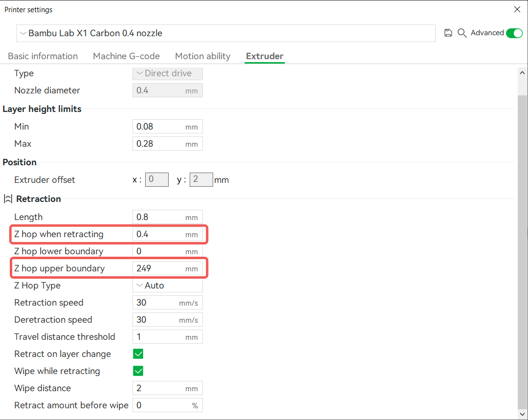Click the Wipe distance label
Viewport: 528px width, 420px height.
[x=43, y=388]
